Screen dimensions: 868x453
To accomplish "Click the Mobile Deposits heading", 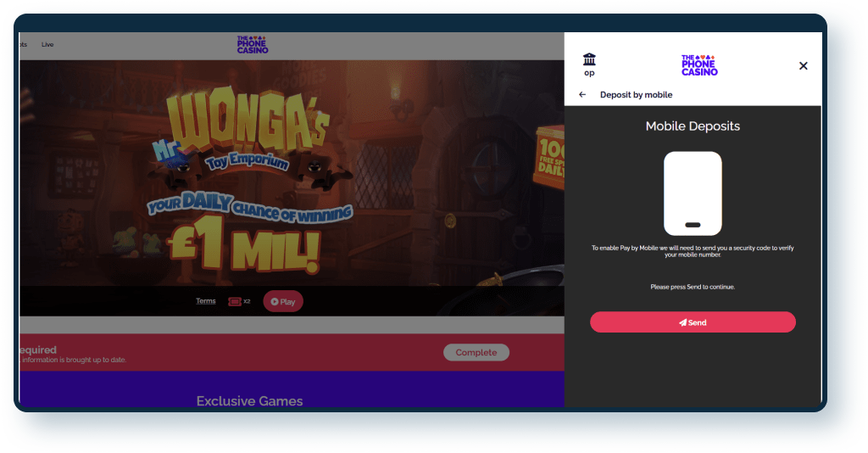I will [693, 126].
